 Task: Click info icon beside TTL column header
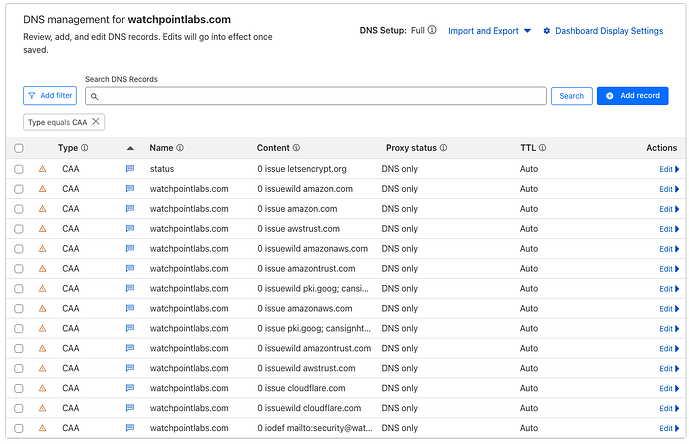pos(543,148)
